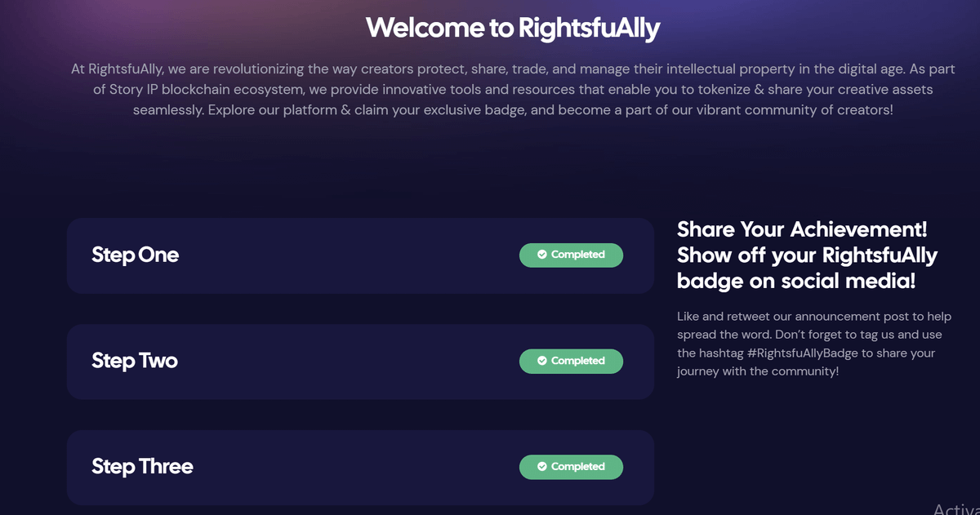Click the partial Activate Windows watermark
Viewport: 980px width, 515px height.
955,508
